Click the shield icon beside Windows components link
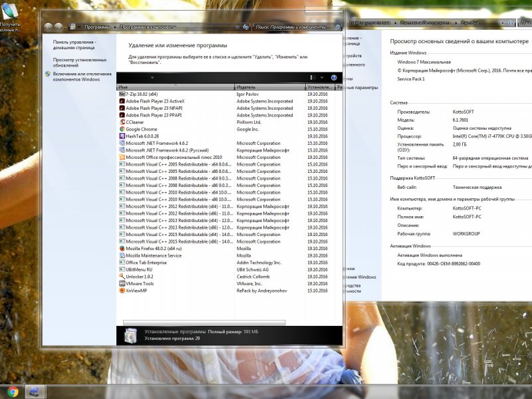 (x=48, y=74)
